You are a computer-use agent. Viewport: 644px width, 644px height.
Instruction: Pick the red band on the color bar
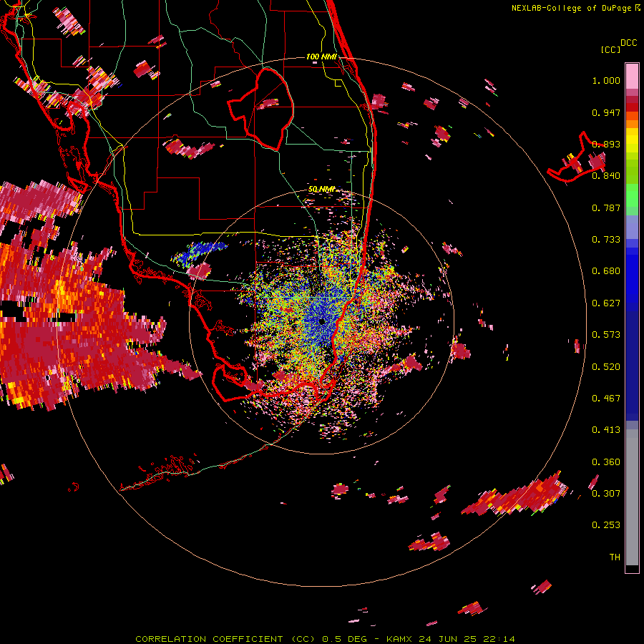pyautogui.click(x=632, y=107)
